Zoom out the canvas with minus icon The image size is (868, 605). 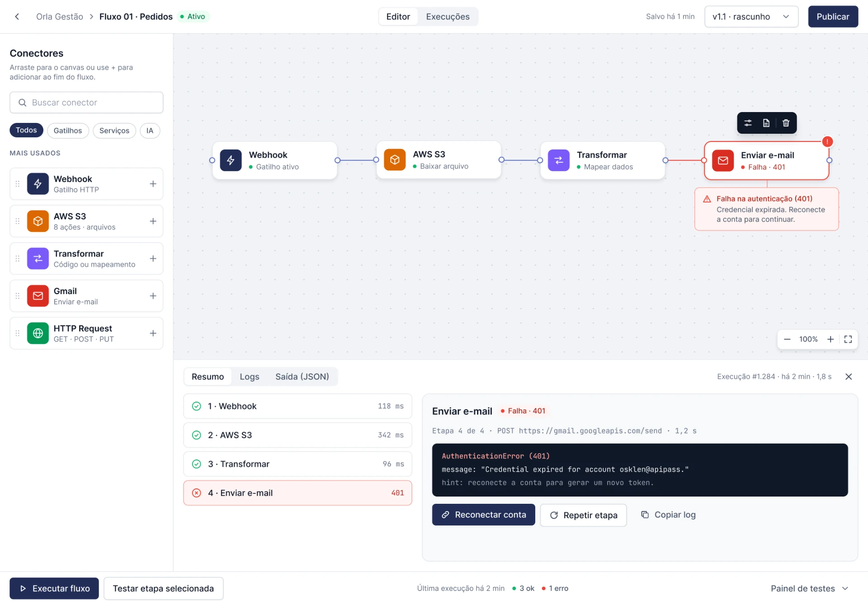(x=787, y=339)
